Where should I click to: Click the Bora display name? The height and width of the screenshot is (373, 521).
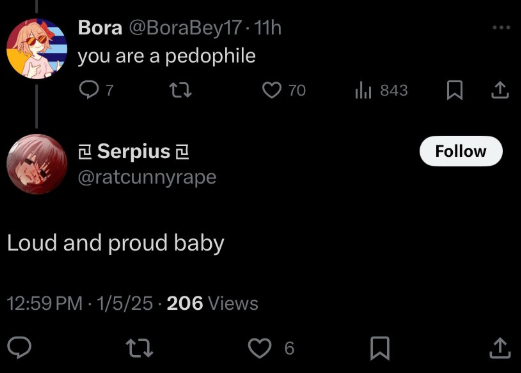[x=100, y=27]
